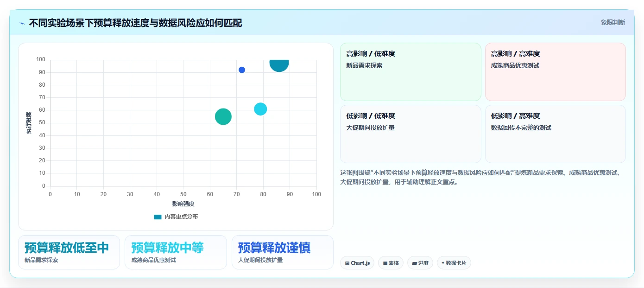Open the 低影响 / 低难度 quadrant card

410,134
